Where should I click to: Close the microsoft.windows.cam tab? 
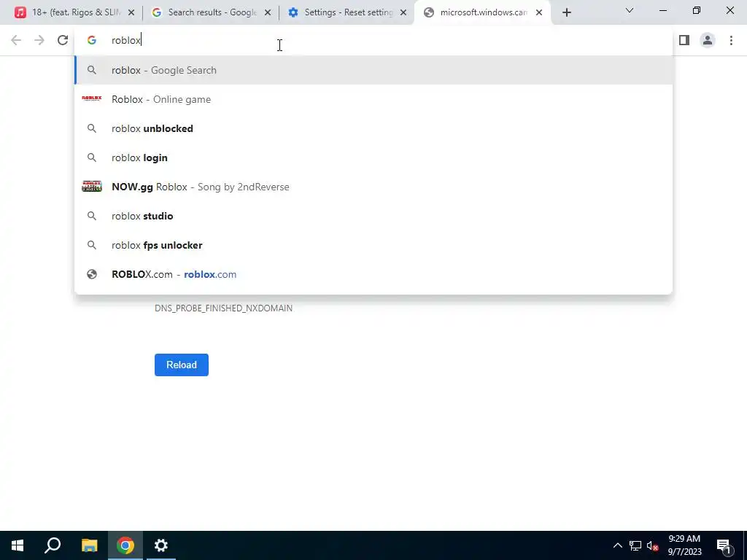click(x=539, y=12)
